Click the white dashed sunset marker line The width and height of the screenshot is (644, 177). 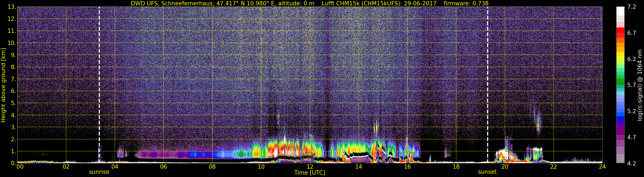pyautogui.click(x=488, y=85)
